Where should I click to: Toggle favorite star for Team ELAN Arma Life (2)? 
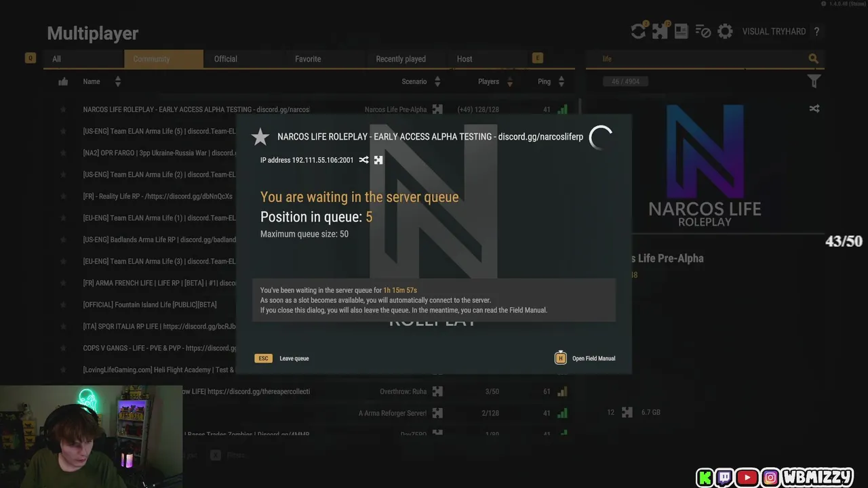(63, 174)
